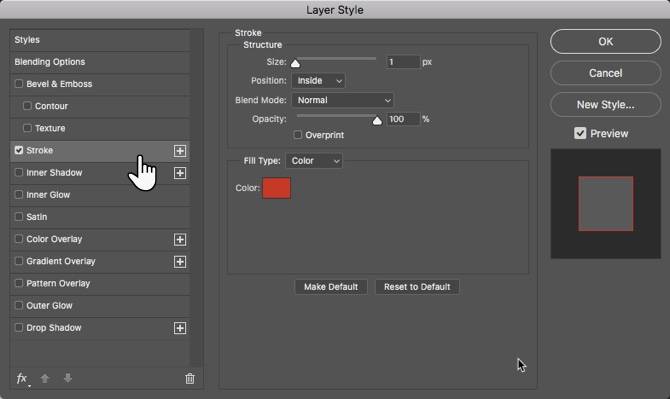Add another Drop Shadow plus icon
The width and height of the screenshot is (670, 399).
(x=180, y=328)
